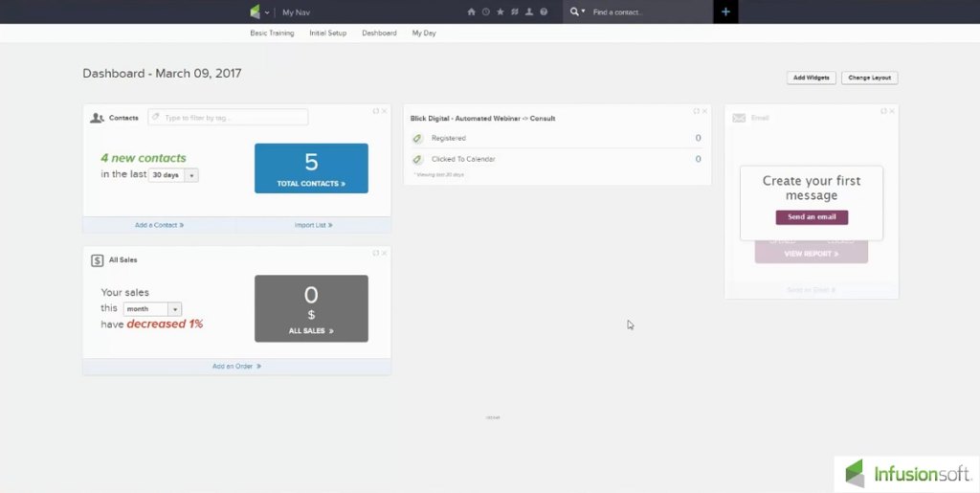Viewport: 980px width, 493px height.
Task: Click the Contacts widget people icon
Action: [97, 118]
